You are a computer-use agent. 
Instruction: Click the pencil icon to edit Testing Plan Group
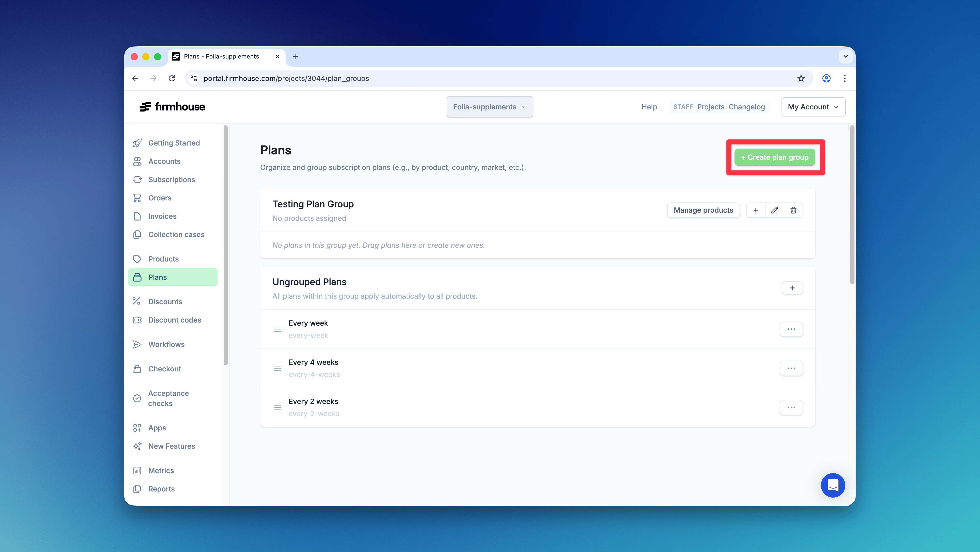(774, 210)
